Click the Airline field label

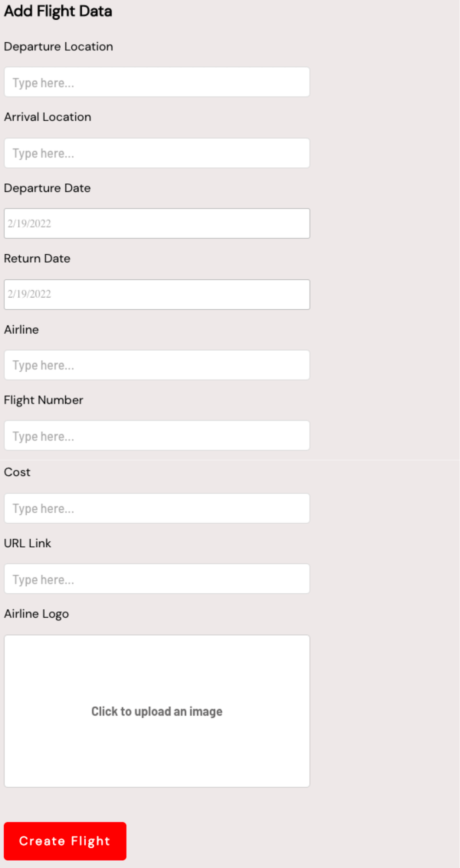(x=22, y=329)
